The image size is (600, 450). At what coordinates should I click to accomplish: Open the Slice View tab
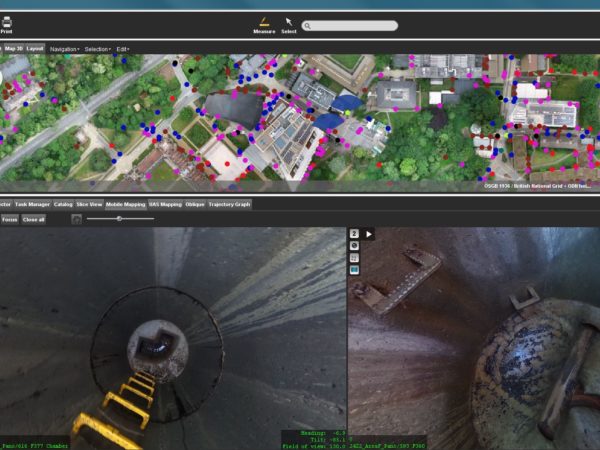pos(89,204)
